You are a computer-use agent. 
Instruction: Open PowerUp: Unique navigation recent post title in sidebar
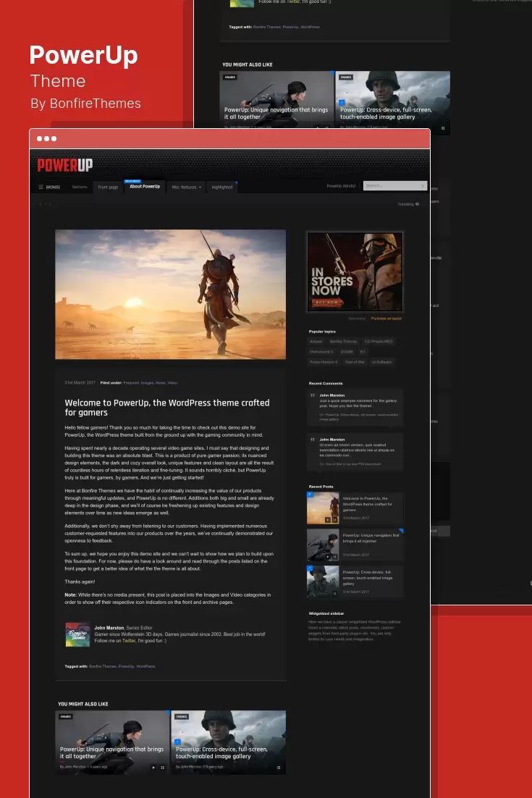[x=371, y=538]
